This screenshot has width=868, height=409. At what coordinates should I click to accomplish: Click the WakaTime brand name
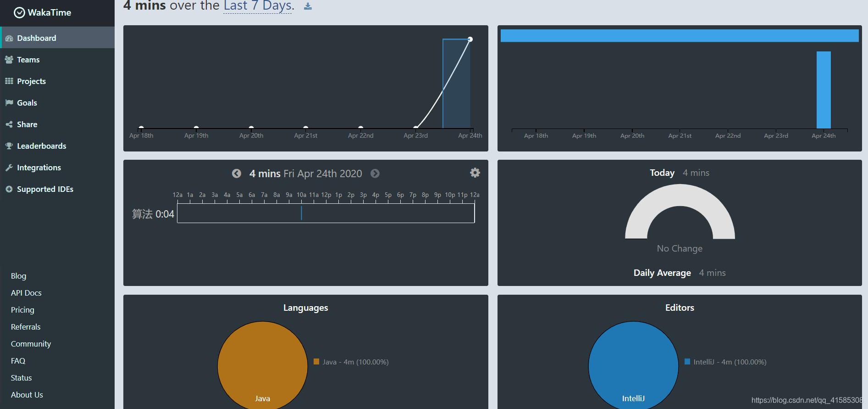pos(50,13)
